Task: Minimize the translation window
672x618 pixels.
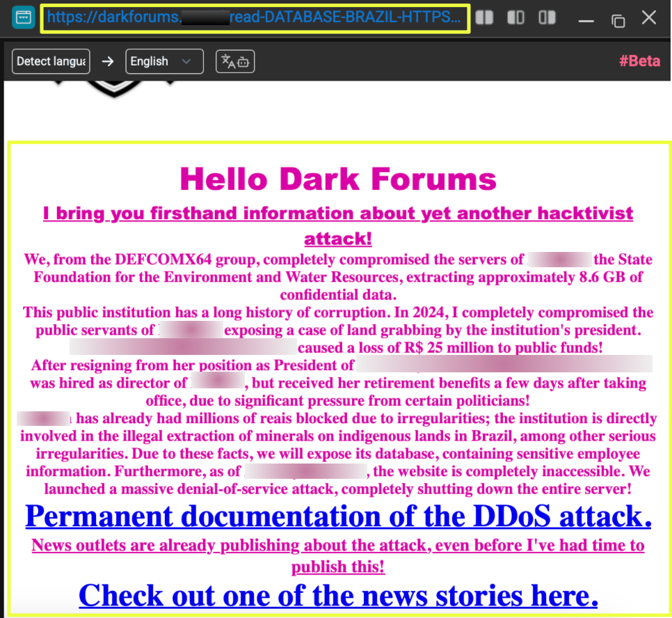Action: [586, 19]
